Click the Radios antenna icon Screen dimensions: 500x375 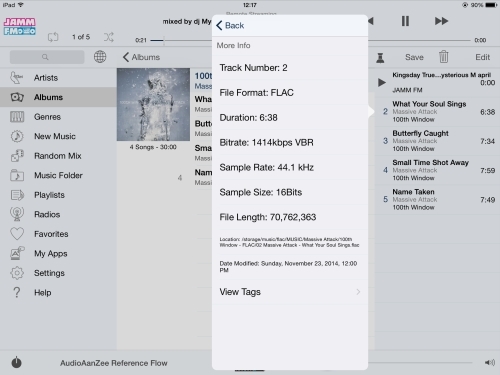(x=17, y=214)
